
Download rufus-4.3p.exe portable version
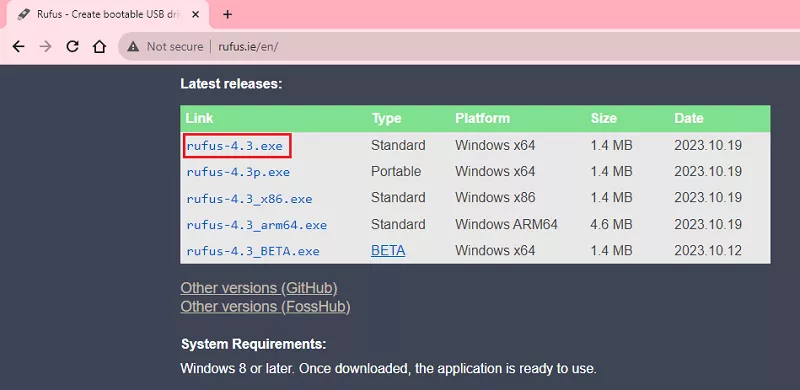tap(238, 172)
